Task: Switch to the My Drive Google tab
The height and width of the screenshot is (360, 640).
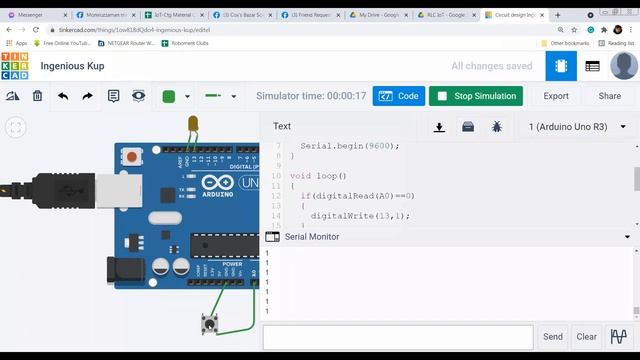Action: pyautogui.click(x=378, y=15)
